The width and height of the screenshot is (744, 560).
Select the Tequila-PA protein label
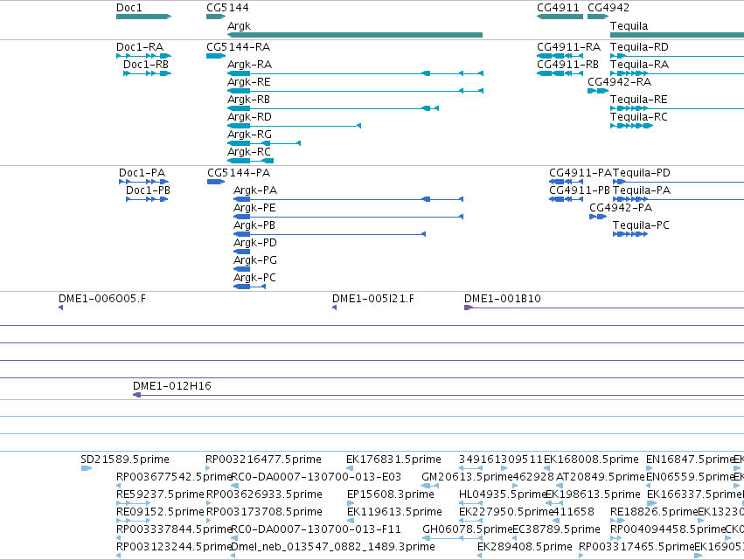(642, 190)
